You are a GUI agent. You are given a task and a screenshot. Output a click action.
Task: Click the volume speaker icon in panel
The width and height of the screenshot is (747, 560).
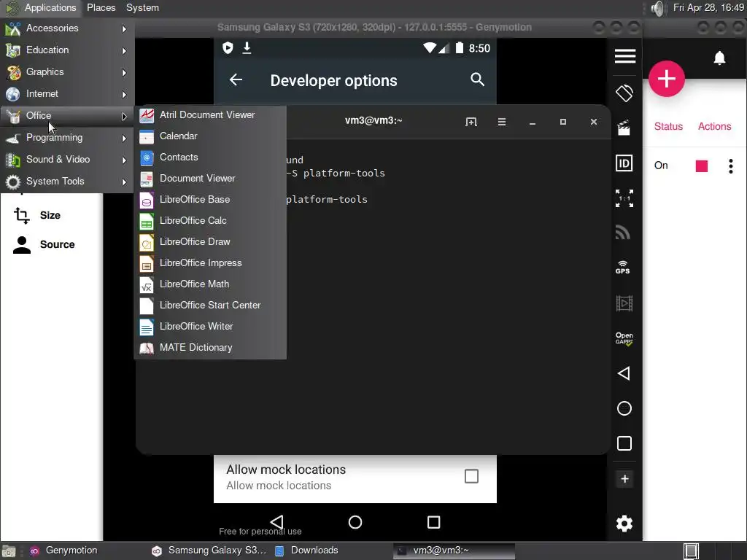657,8
